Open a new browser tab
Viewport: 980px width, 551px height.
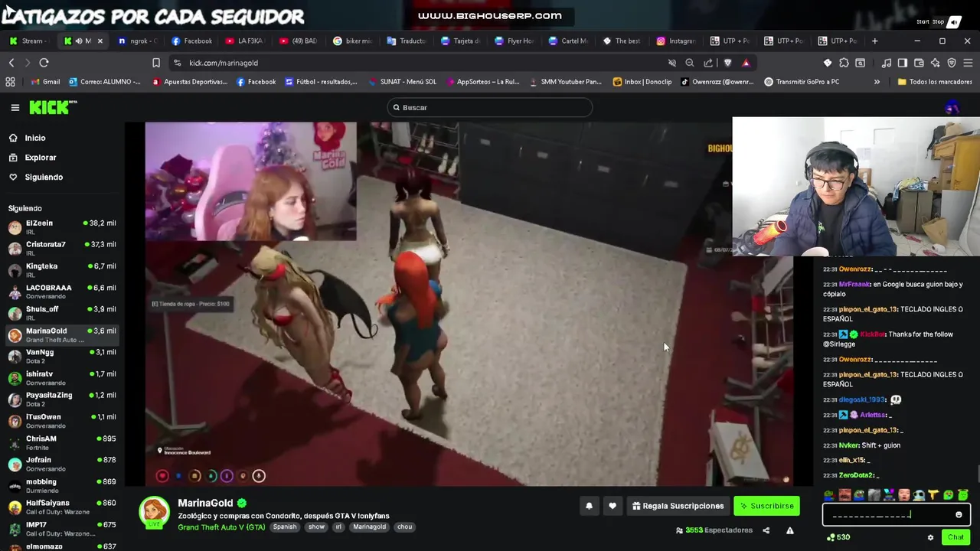pyautogui.click(x=875, y=41)
